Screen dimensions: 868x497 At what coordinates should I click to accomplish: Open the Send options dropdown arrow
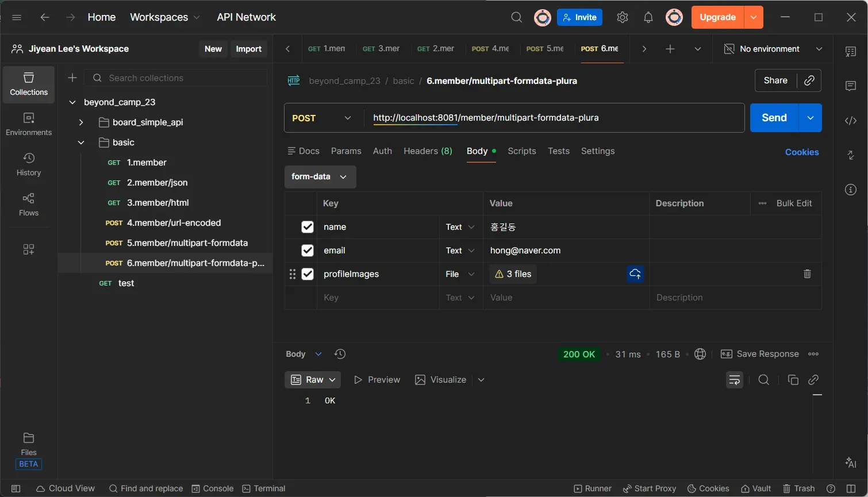811,118
